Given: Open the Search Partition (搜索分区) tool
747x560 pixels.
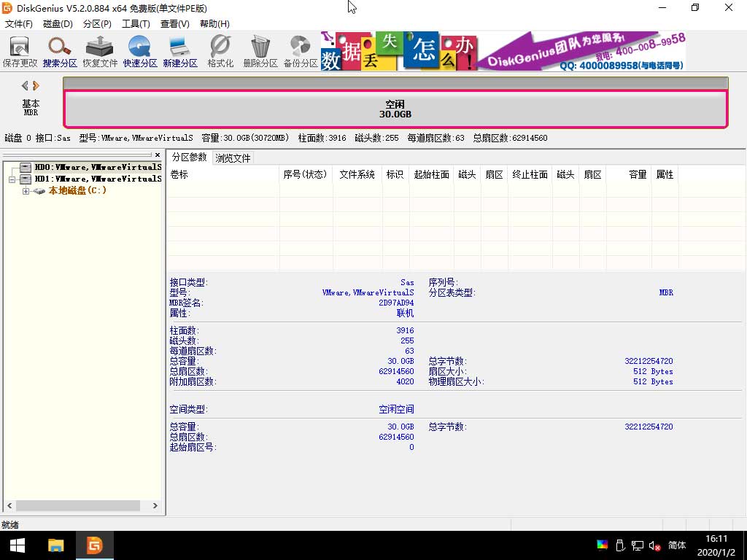Looking at the screenshot, I should click(x=60, y=52).
